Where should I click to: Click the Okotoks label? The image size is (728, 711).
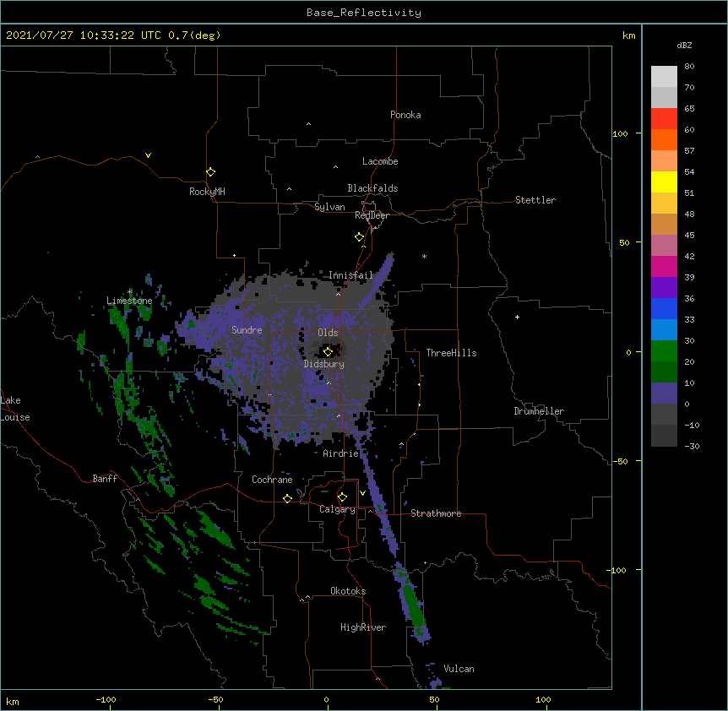click(x=348, y=591)
